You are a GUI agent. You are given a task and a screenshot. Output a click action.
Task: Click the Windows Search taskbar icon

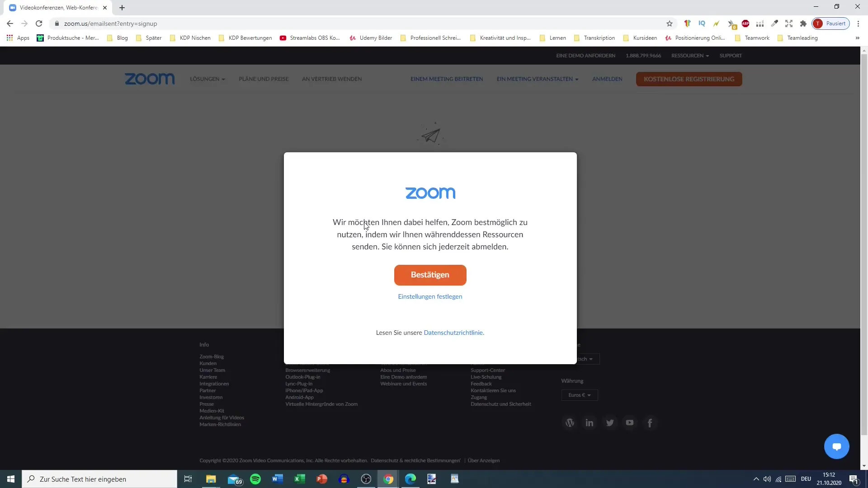31,479
